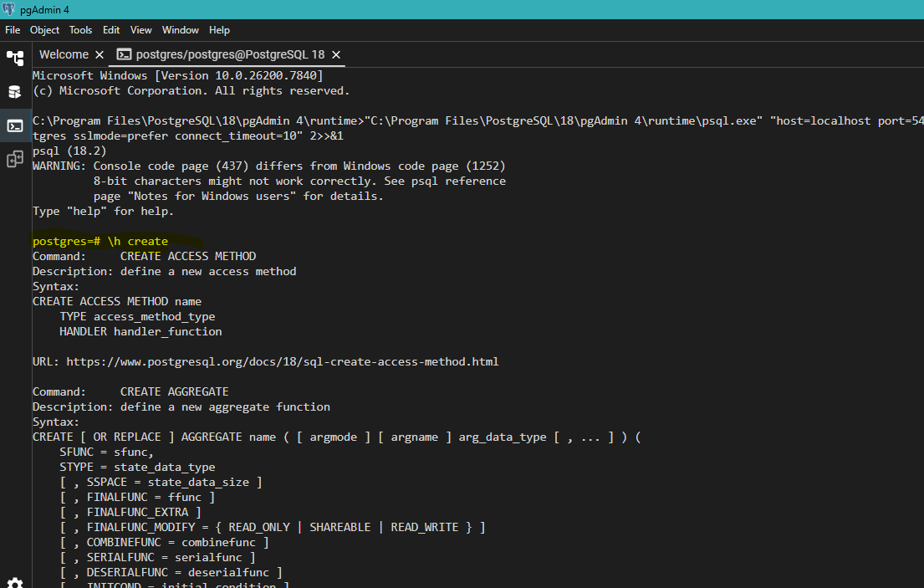
Task: Switch to the Welcome tab
Action: coord(64,54)
